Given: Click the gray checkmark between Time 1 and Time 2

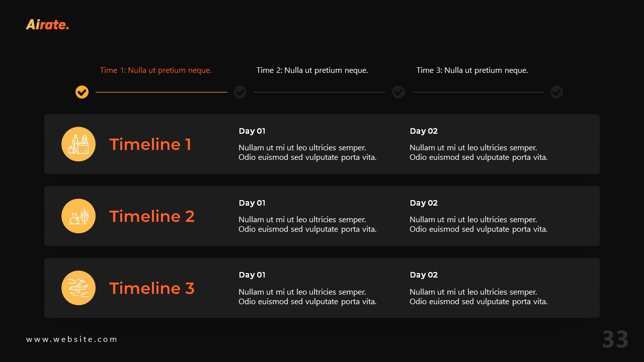Looking at the screenshot, I should tap(240, 92).
